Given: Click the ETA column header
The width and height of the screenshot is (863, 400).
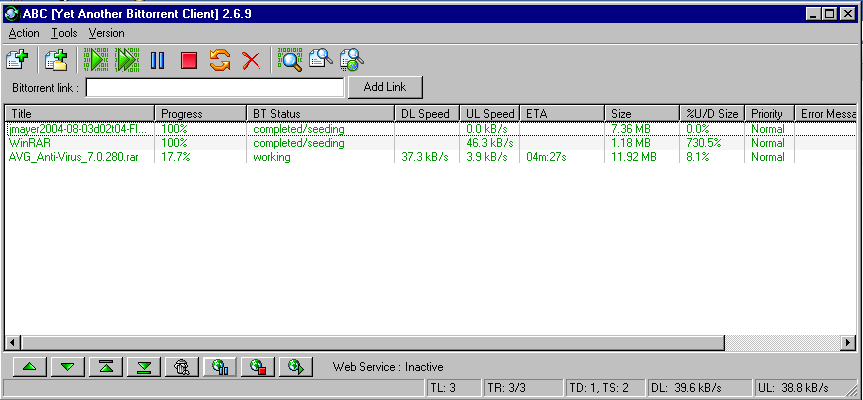Looking at the screenshot, I should 562,114.
